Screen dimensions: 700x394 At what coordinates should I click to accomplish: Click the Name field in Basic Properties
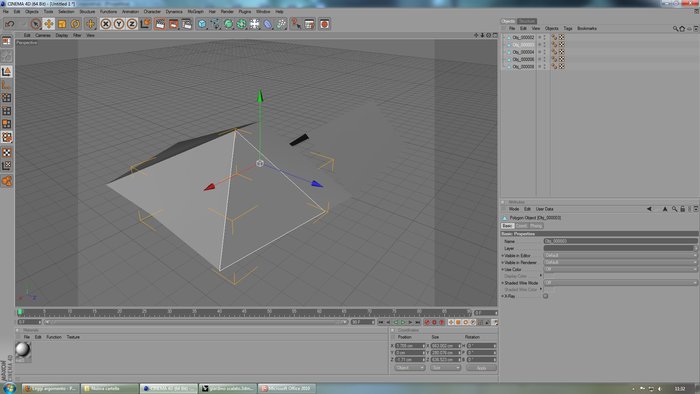pyautogui.click(x=620, y=241)
